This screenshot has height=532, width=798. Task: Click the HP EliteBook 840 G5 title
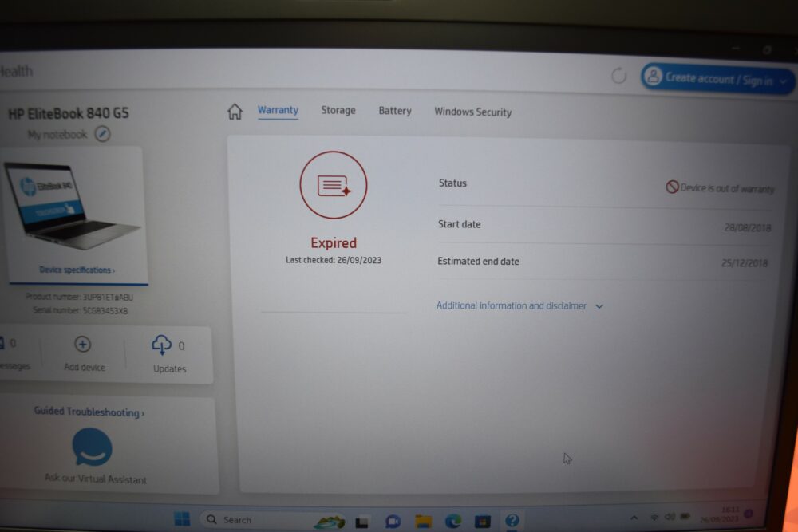69,113
